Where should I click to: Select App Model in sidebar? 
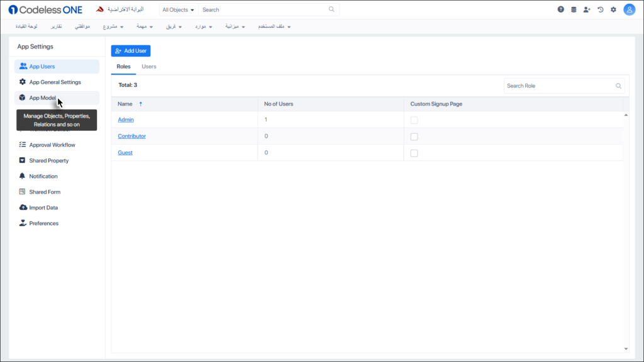pyautogui.click(x=57, y=97)
